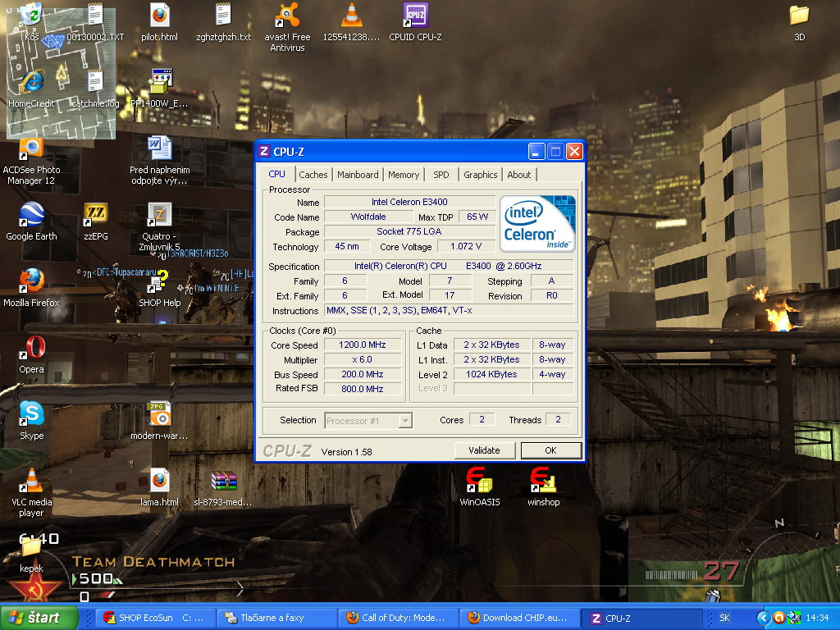This screenshot has height=630, width=840.
Task: Click the 1200.0 MHz core speed value
Action: (x=363, y=345)
